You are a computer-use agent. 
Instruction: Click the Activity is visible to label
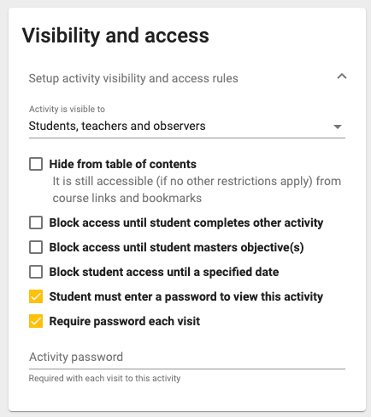[67, 109]
